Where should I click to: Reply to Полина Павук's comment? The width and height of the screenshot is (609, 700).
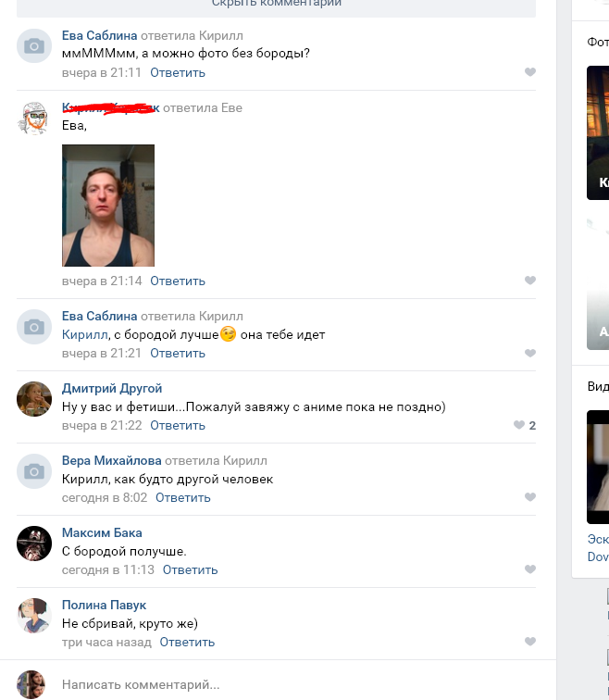pyautogui.click(x=187, y=642)
